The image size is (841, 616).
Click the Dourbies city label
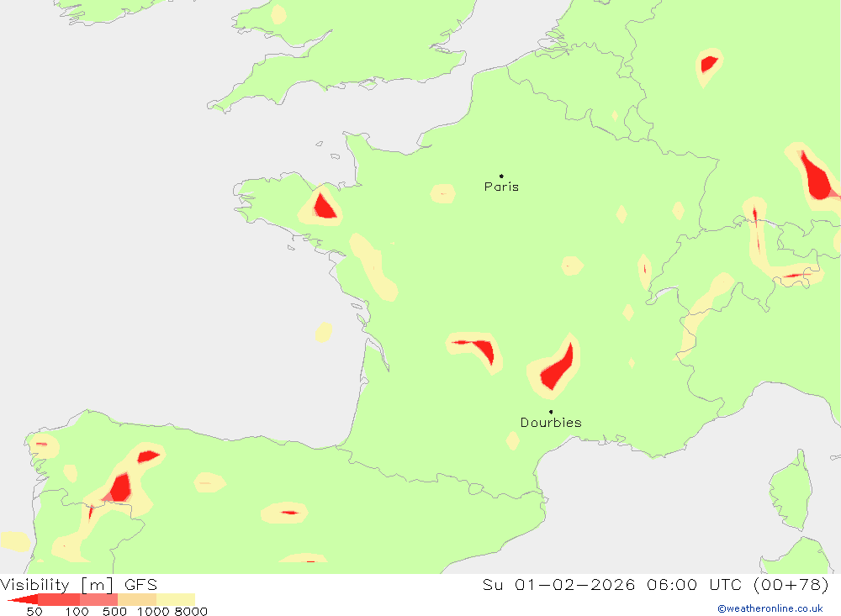[x=551, y=423]
